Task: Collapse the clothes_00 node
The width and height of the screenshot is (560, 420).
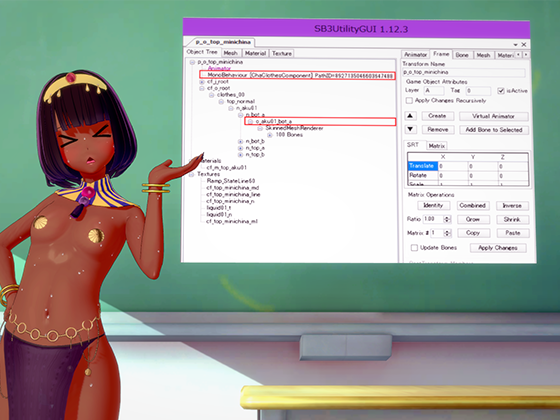Action: (211, 95)
